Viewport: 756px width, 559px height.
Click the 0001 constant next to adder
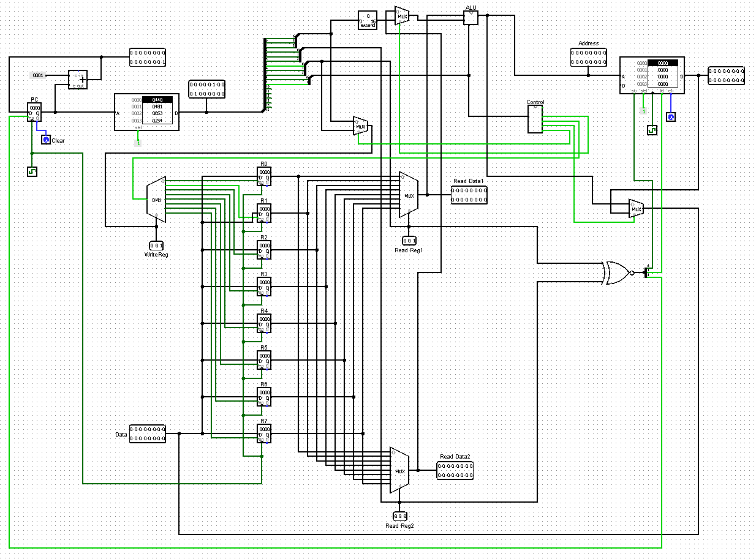point(38,75)
